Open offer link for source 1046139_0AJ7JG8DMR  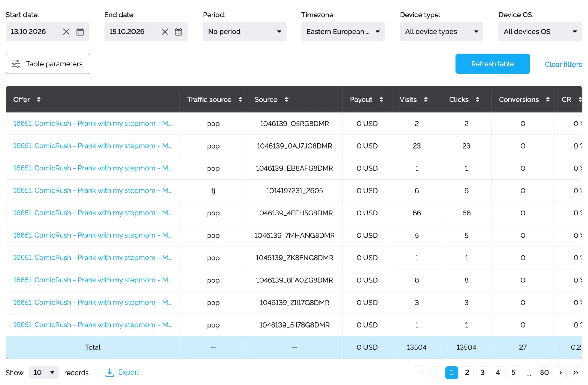pyautogui.click(x=92, y=146)
